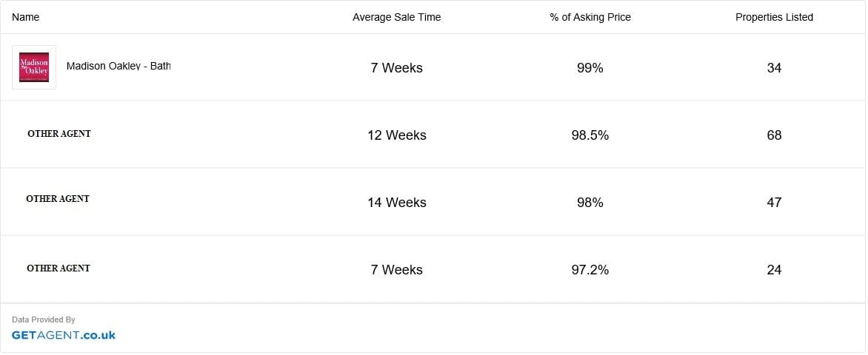This screenshot has height=355, width=868.
Task: Click the 34 properties listed value
Action: (x=774, y=68)
